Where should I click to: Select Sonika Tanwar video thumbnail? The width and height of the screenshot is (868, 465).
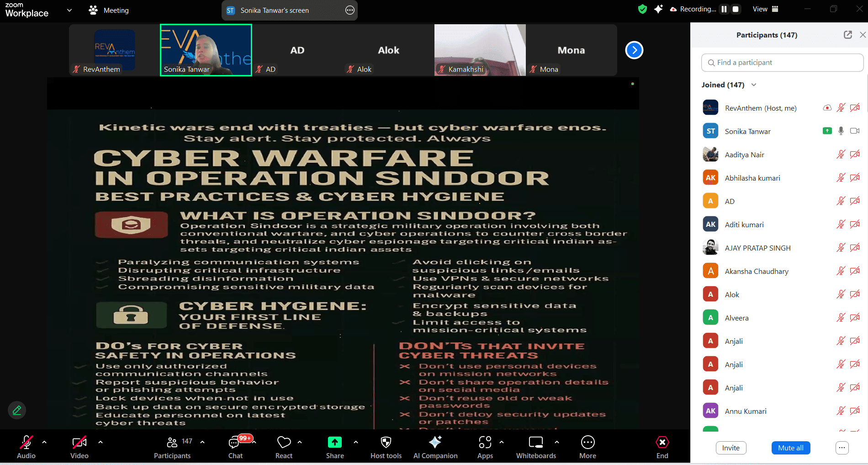click(206, 50)
